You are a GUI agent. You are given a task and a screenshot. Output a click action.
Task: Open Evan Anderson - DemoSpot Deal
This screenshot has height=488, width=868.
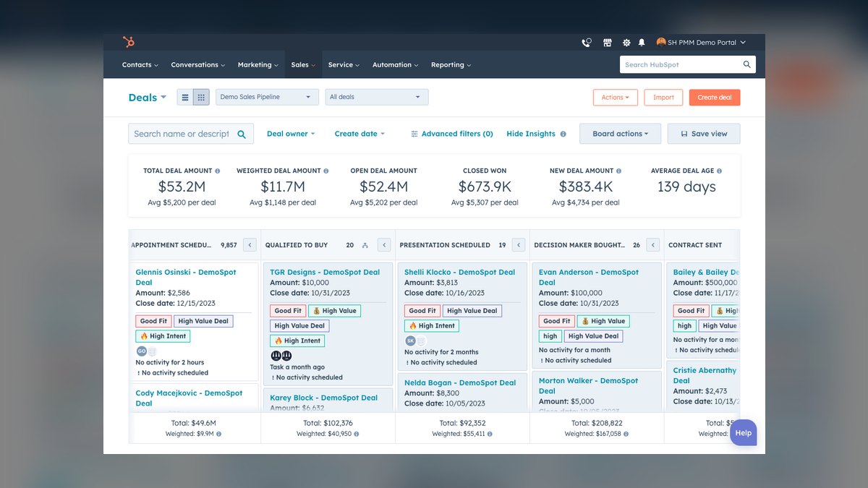tap(589, 278)
